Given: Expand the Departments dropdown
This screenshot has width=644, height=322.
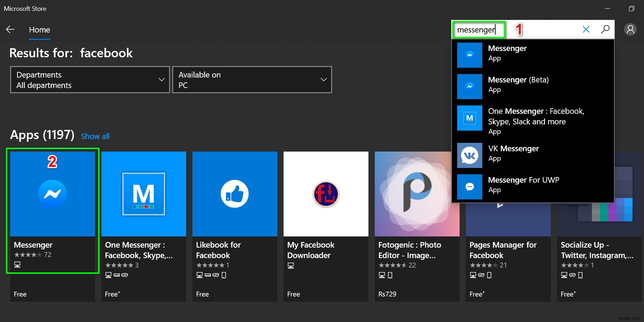Looking at the screenshot, I should (90, 80).
